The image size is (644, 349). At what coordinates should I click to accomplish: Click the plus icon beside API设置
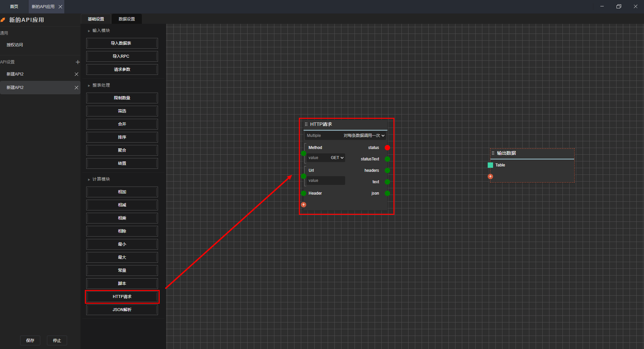coord(77,62)
